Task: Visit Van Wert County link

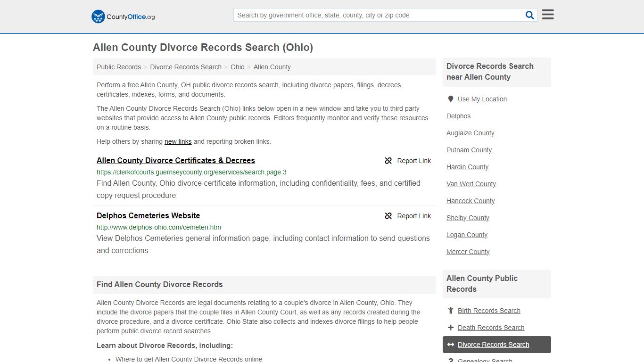Action: pyautogui.click(x=471, y=184)
